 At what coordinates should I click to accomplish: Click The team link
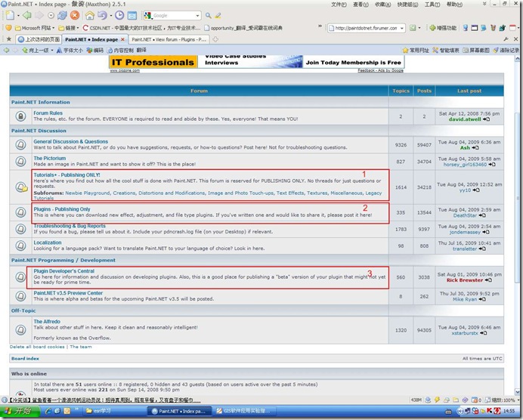click(80, 347)
